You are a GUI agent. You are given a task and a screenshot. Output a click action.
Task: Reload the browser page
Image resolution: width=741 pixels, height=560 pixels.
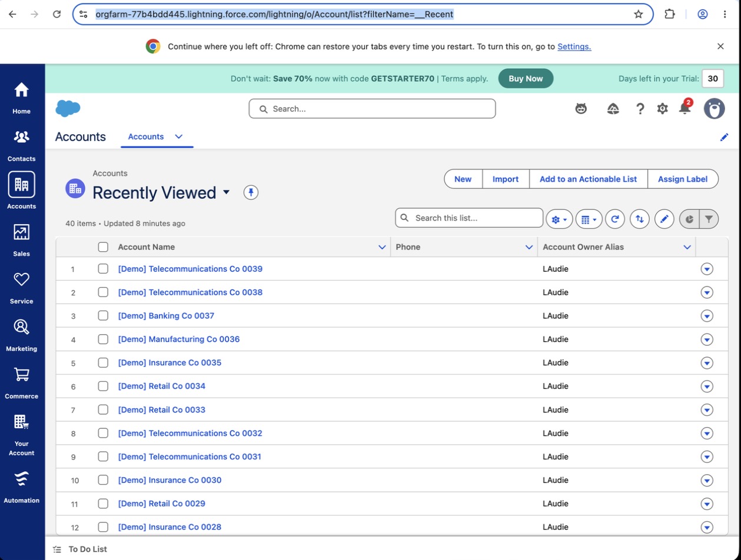57,14
